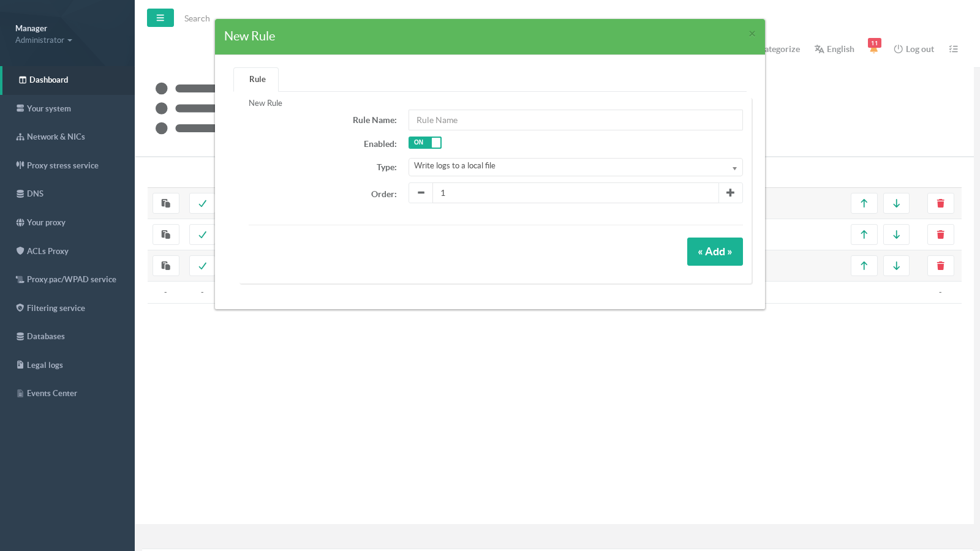This screenshot has width=980, height=551.
Task: Move third rule up with arrow
Action: click(864, 266)
